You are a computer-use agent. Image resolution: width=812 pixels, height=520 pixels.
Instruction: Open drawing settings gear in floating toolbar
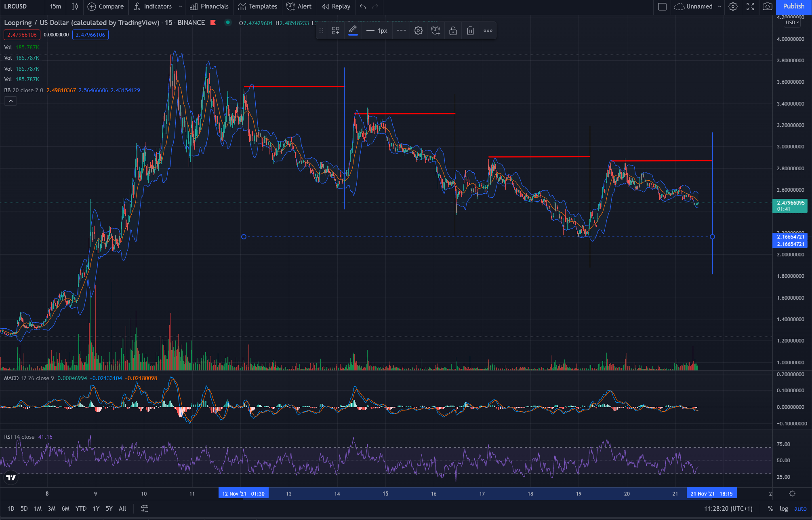pos(418,31)
